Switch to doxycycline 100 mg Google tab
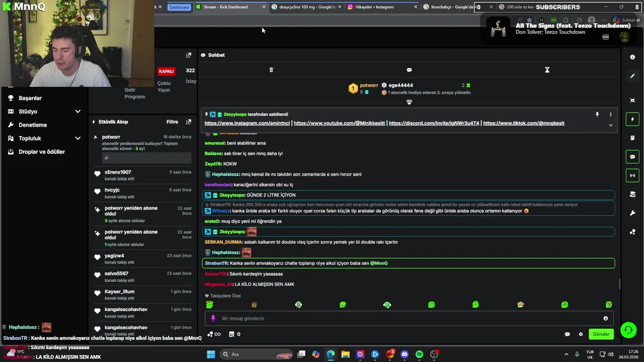644x362 pixels. pos(305,7)
